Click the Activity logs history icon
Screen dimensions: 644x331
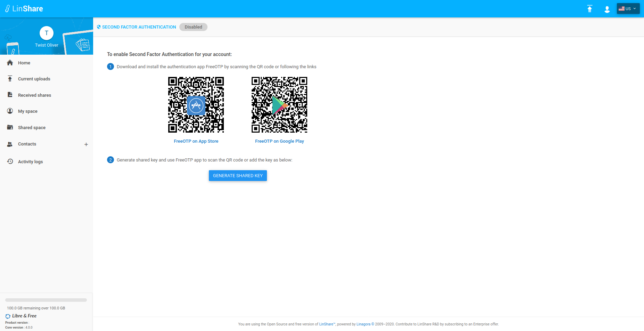click(x=10, y=161)
